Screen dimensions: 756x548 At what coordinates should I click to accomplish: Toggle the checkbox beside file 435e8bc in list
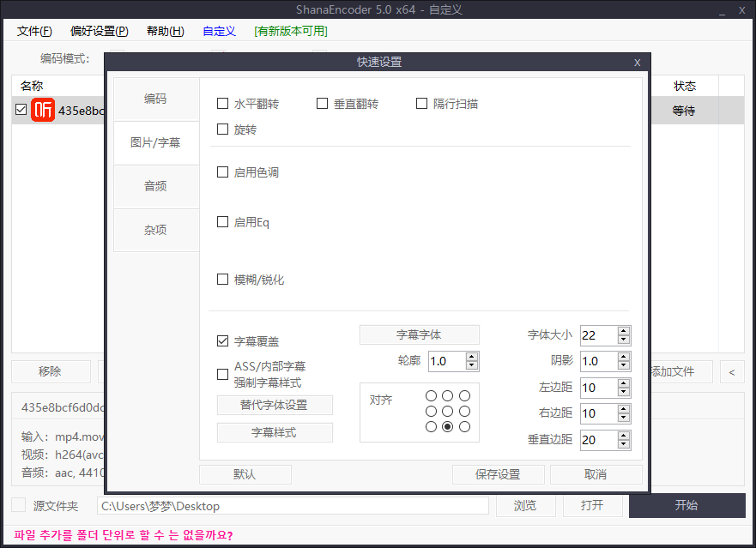21,110
